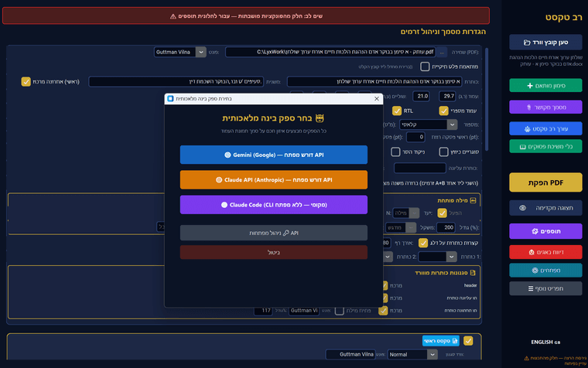Open the heading 2 dropdown arrow
The width and height of the screenshot is (588, 368).
tap(388, 257)
